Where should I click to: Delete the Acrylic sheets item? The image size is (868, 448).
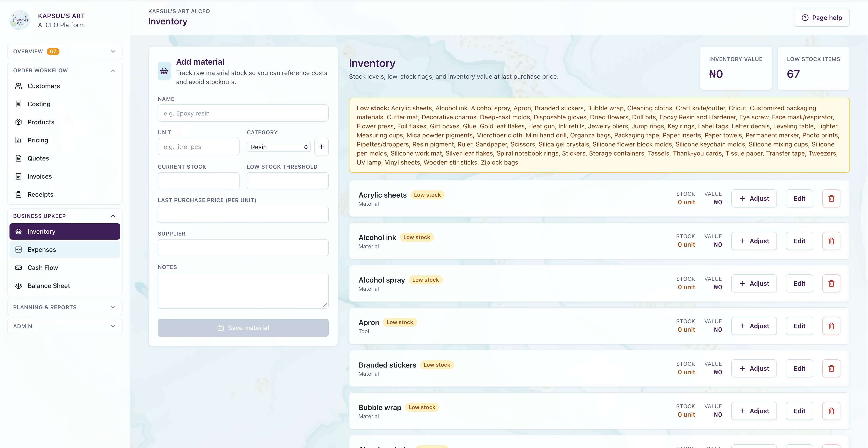tap(831, 198)
